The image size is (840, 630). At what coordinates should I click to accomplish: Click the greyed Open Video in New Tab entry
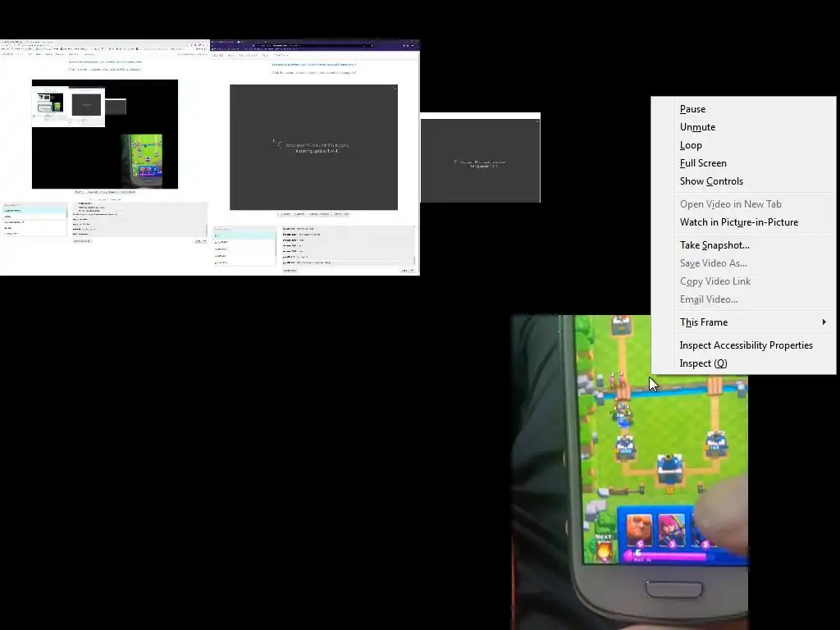tap(743, 204)
